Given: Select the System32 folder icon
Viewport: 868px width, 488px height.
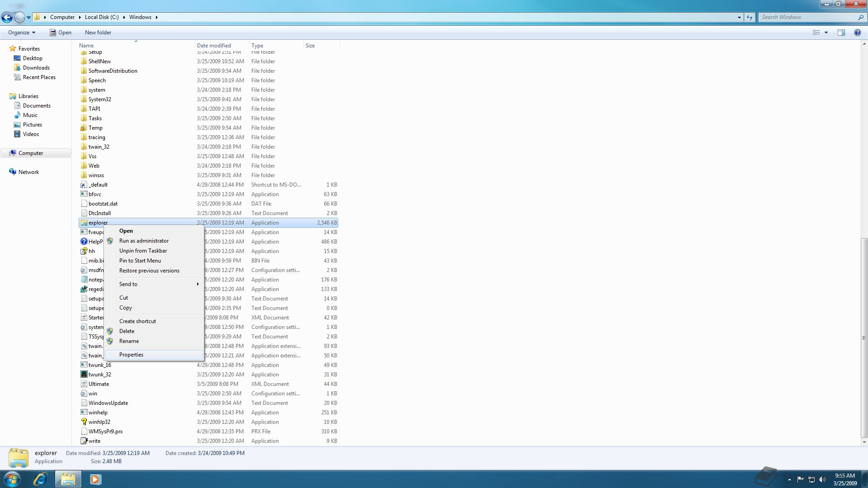Looking at the screenshot, I should pos(84,99).
